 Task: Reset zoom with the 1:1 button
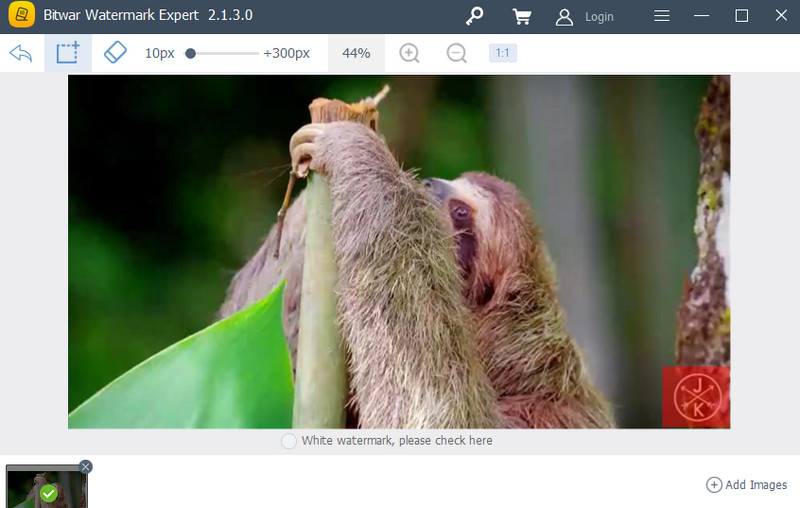(502, 53)
